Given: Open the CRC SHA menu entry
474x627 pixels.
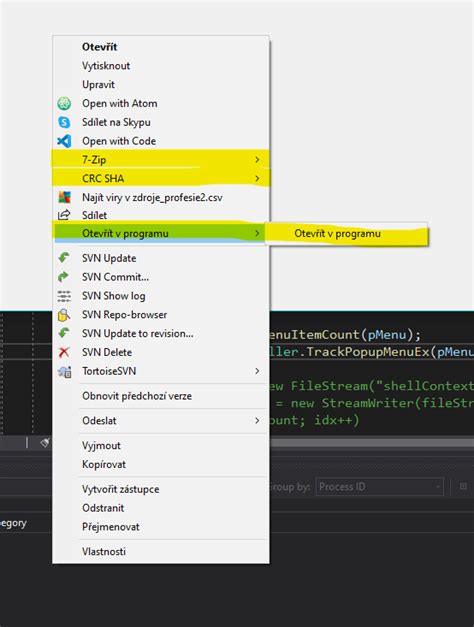Looking at the screenshot, I should [x=160, y=178].
